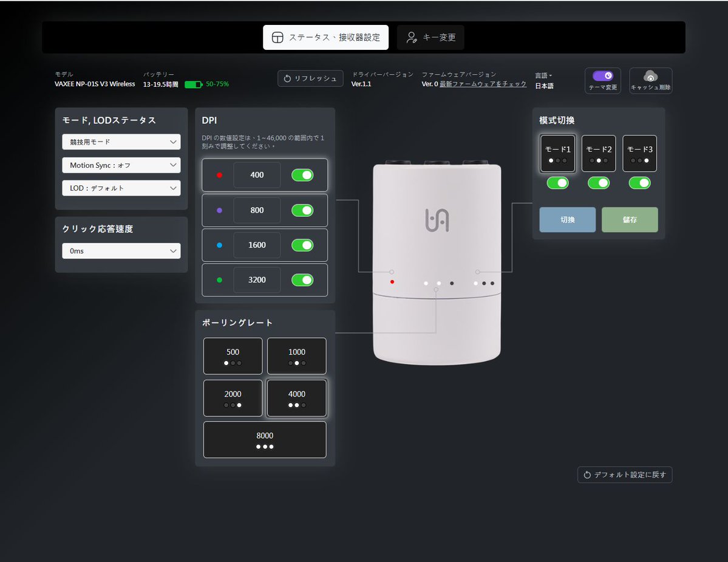Open the 言語 language dropdown
Image resolution: width=728 pixels, height=562 pixels.
[x=543, y=75]
